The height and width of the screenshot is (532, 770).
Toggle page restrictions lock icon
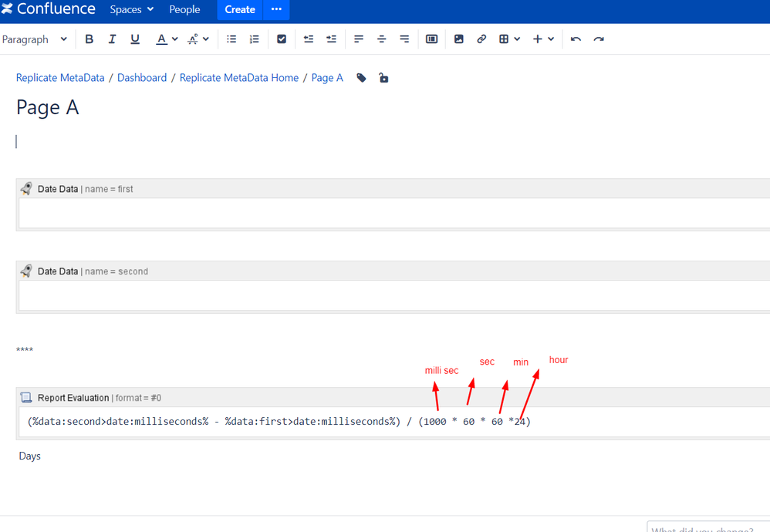(383, 78)
